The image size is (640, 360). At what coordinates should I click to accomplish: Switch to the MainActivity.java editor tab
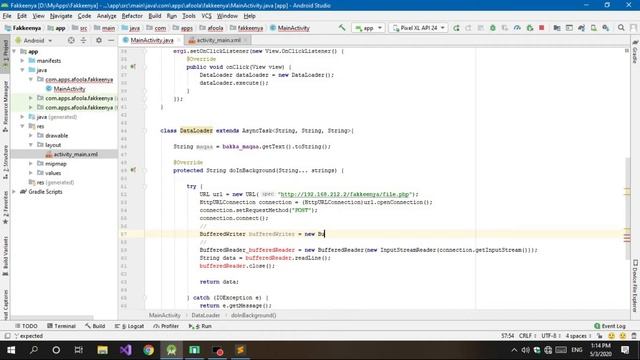pos(151,40)
